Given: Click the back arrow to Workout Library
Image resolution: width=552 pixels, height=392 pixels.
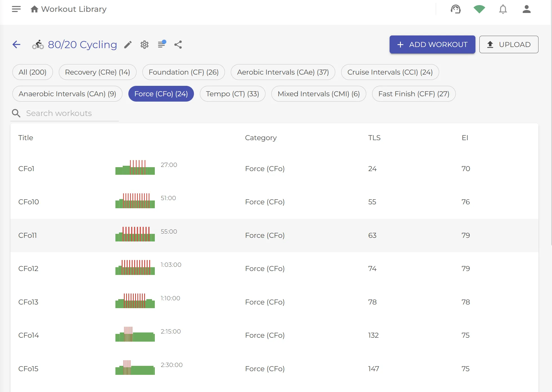Looking at the screenshot, I should tap(16, 44).
